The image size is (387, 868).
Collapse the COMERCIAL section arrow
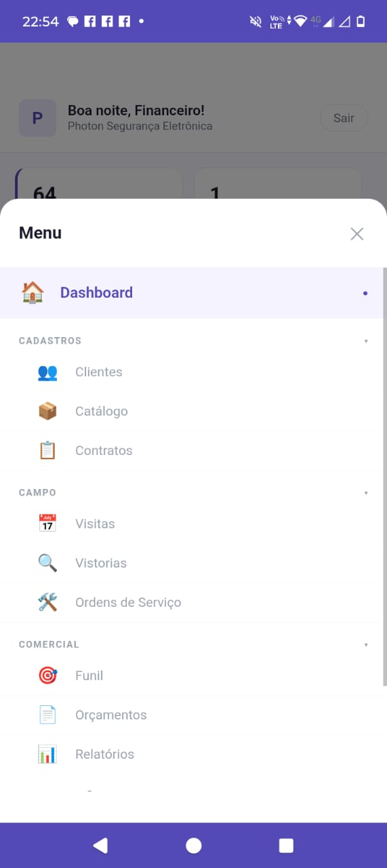pos(366,645)
